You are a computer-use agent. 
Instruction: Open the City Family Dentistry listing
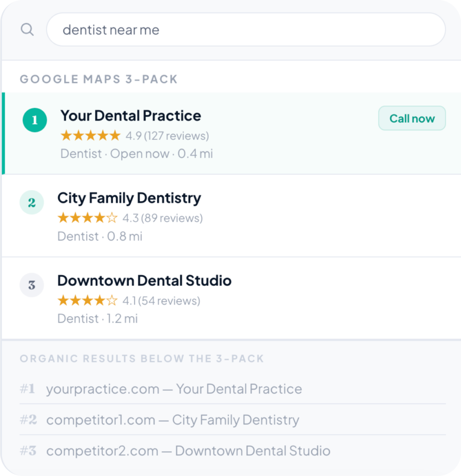tap(129, 198)
